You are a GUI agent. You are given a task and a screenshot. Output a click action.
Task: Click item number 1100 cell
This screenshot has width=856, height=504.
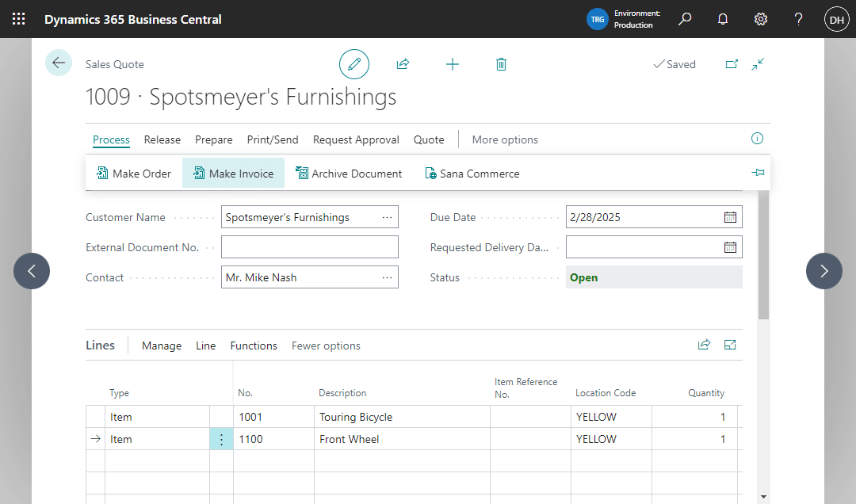point(273,439)
